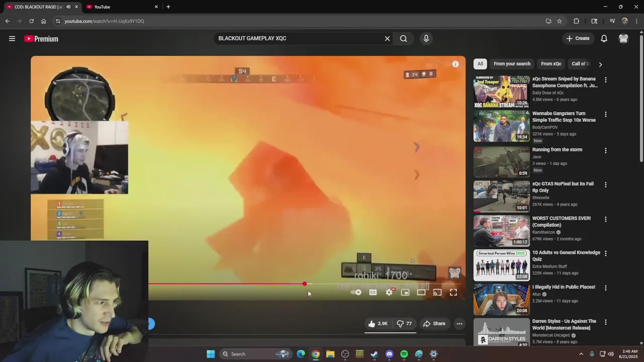Open 10 Adults vs General Knowledge Quiz thumbnail

point(502,265)
